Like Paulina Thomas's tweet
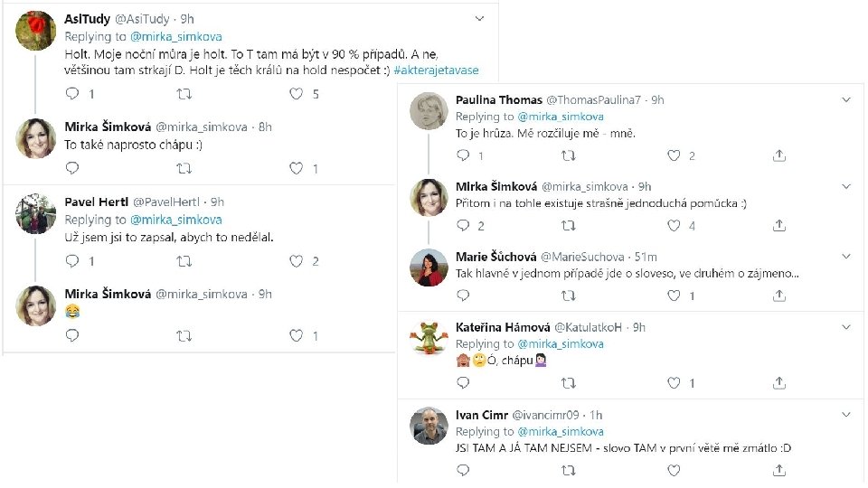868x488 pixels. coord(674,155)
